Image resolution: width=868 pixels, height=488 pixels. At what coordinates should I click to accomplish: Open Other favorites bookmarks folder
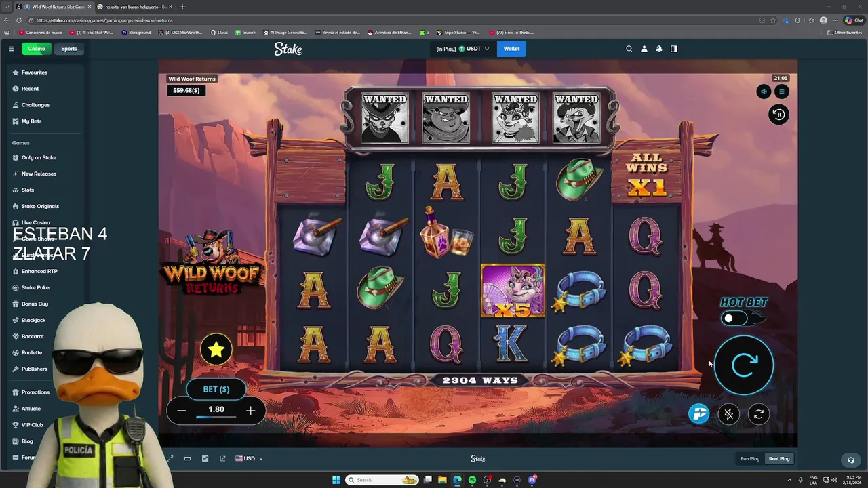pyautogui.click(x=845, y=32)
